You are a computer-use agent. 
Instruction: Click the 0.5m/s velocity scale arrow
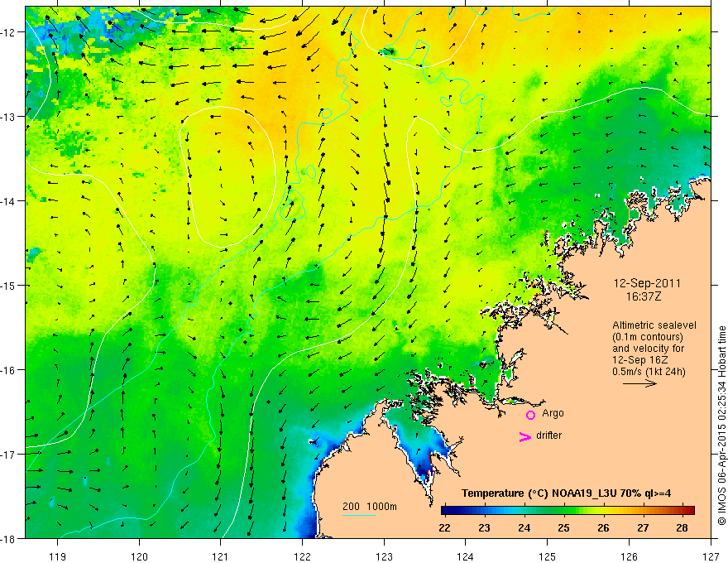pyautogui.click(x=639, y=383)
